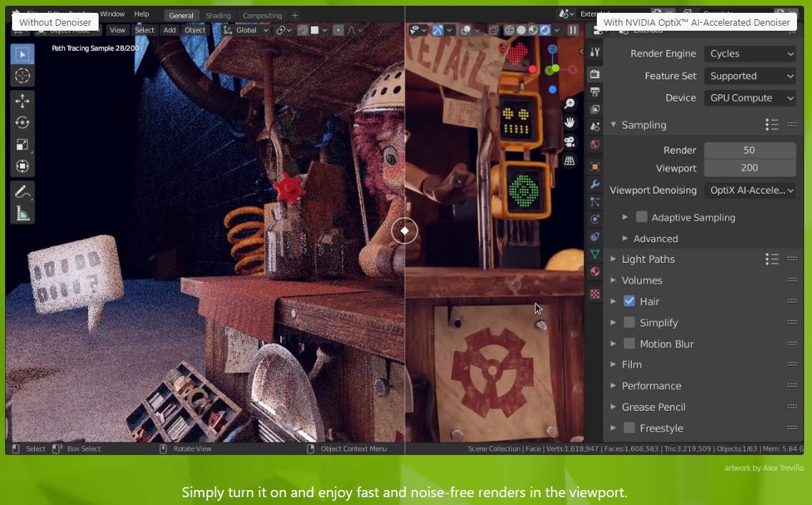Switch to the Shading workspace tab
The width and height of the screenshot is (812, 505).
point(218,16)
